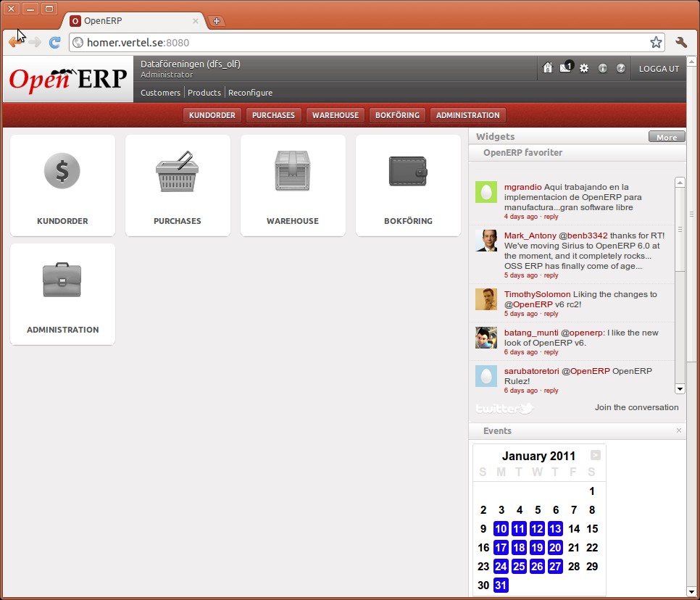700x600 pixels.
Task: Click the Events widget title
Action: tap(497, 431)
